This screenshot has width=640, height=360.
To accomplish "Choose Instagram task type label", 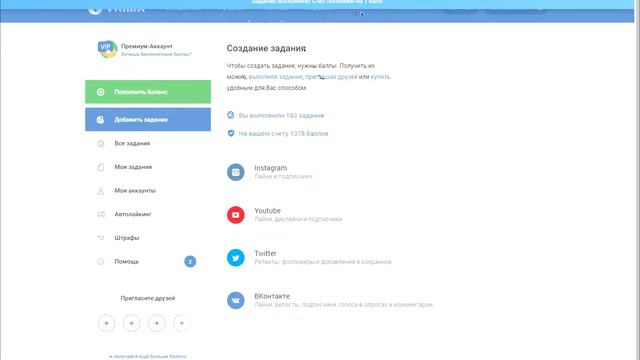I will [271, 168].
